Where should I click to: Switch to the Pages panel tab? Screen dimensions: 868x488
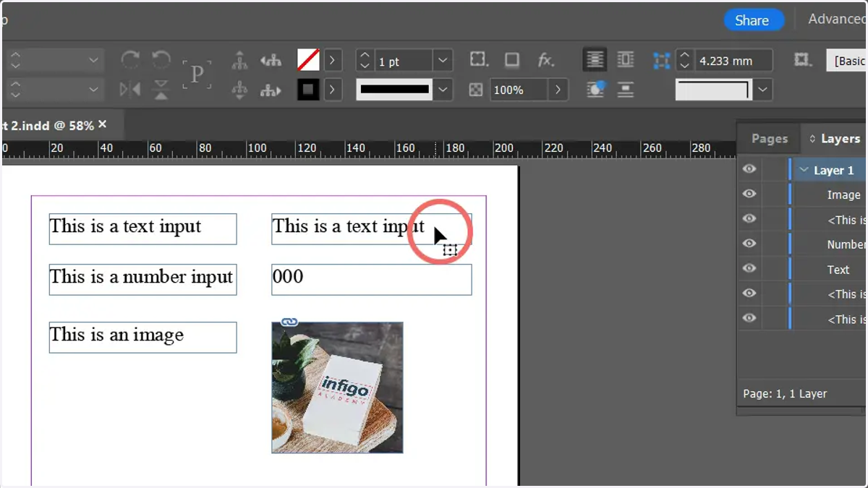pyautogui.click(x=769, y=138)
